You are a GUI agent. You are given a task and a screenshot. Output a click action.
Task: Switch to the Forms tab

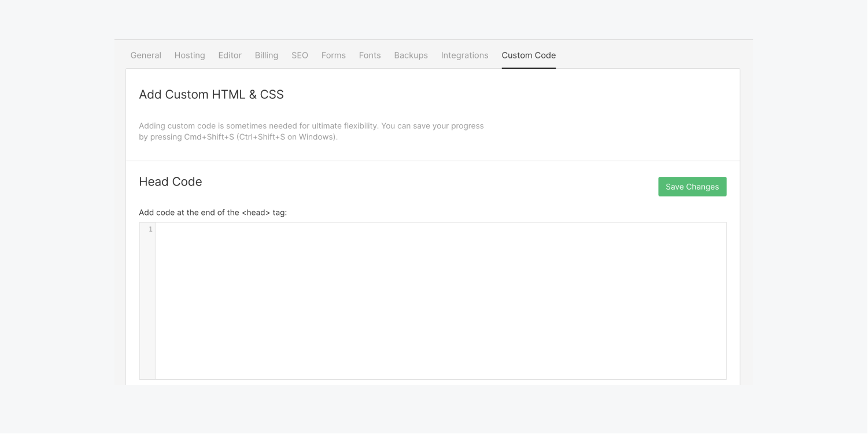click(334, 55)
